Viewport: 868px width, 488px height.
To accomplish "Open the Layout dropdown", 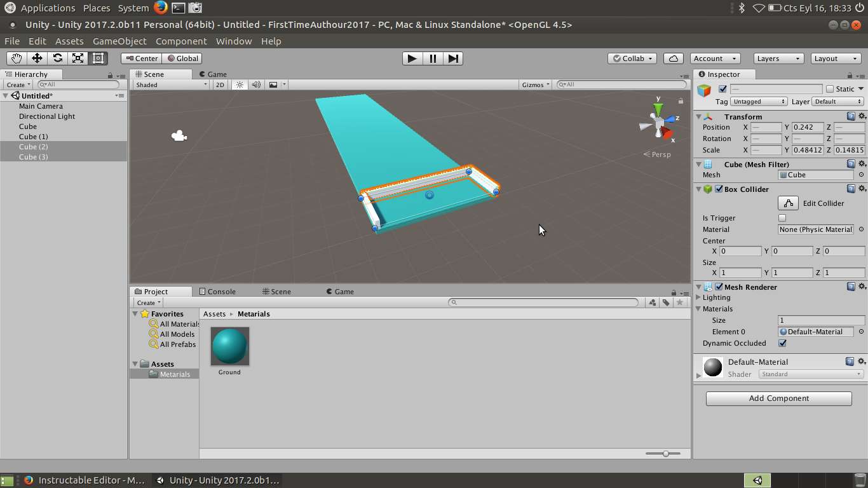I will click(836, 58).
